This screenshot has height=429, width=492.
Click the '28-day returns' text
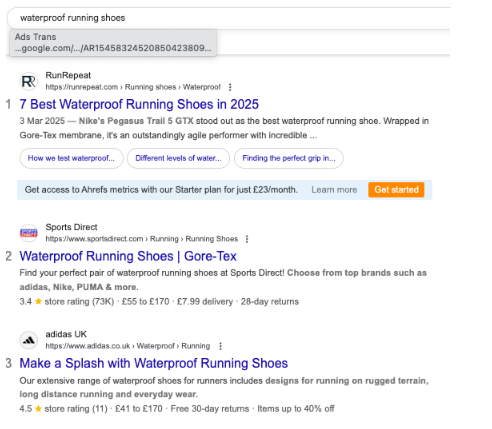[x=270, y=302]
